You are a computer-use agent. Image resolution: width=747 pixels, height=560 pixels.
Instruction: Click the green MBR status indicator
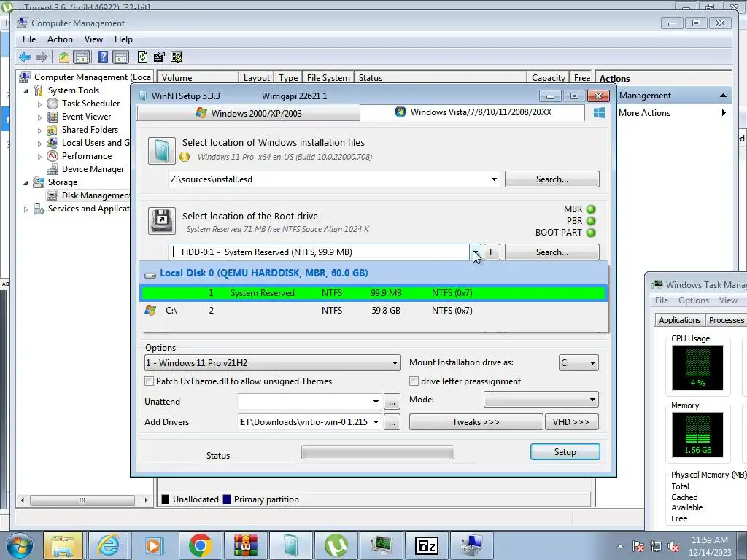(591, 209)
